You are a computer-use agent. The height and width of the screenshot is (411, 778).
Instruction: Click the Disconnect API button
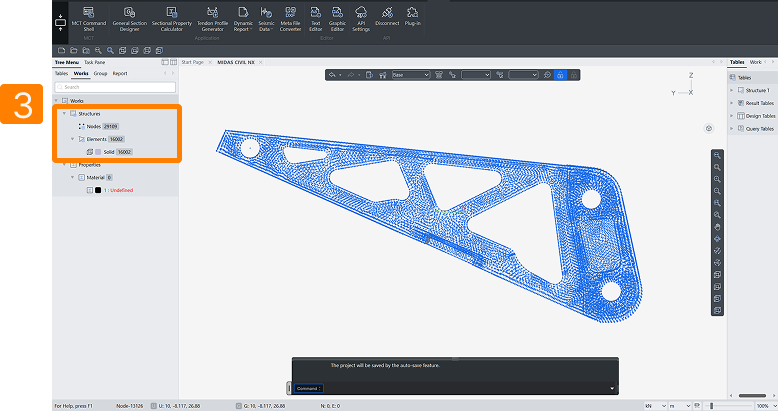(387, 16)
